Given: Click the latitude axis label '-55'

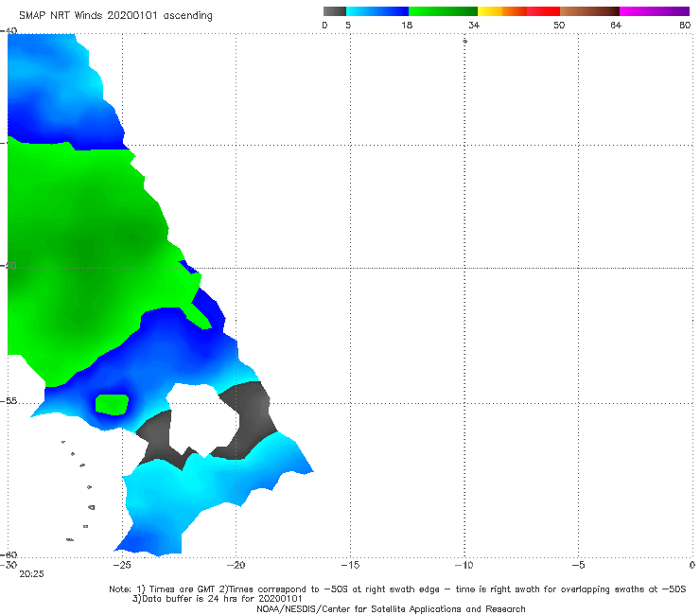Looking at the screenshot, I should 9,401.
